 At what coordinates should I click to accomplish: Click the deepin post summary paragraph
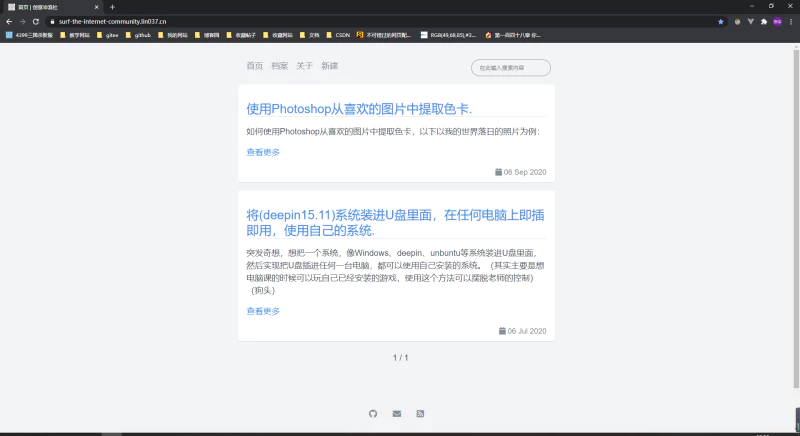click(395, 272)
